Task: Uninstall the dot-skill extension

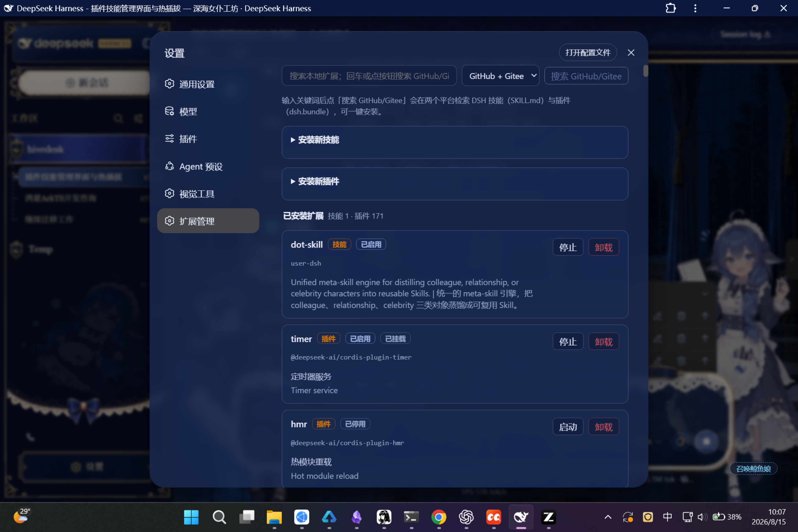Action: coord(604,247)
